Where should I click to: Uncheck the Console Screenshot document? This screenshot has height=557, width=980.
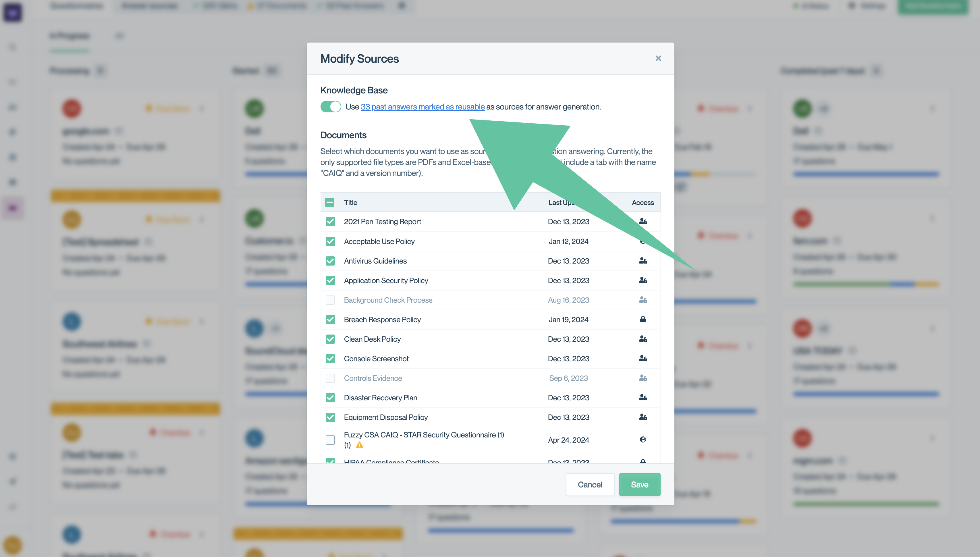pos(330,358)
